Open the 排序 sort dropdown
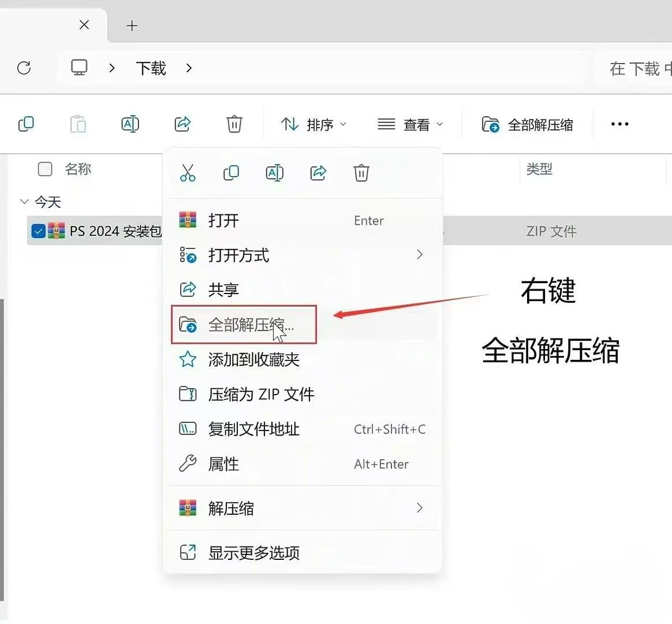This screenshot has height=624, width=672. click(x=313, y=124)
